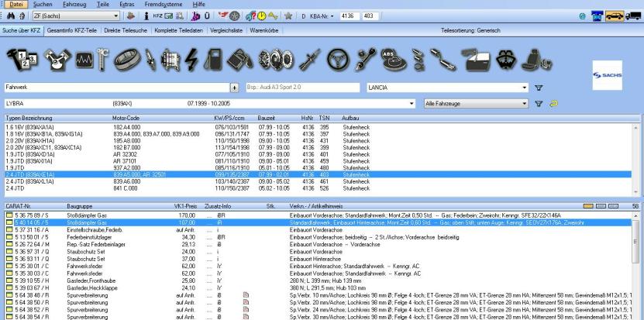Switch to passenger car mode icon
This screenshot has height=320, width=644.
pyautogui.click(x=615, y=16)
